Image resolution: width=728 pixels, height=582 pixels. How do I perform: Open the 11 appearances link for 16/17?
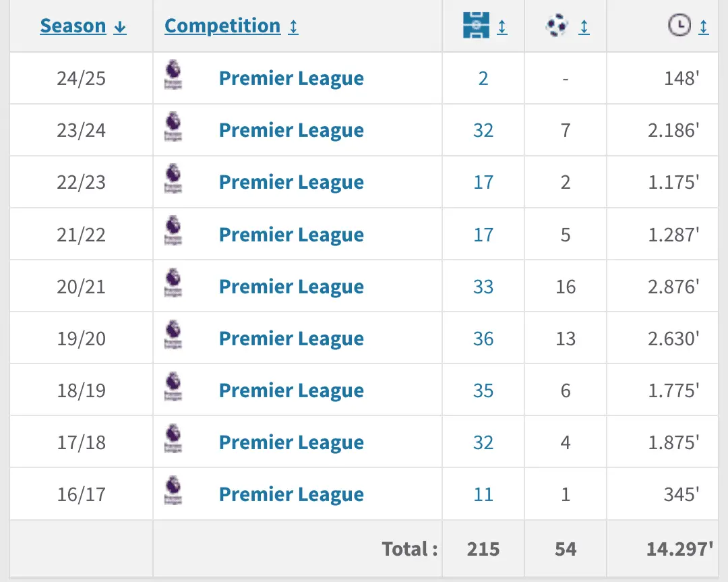click(x=483, y=494)
